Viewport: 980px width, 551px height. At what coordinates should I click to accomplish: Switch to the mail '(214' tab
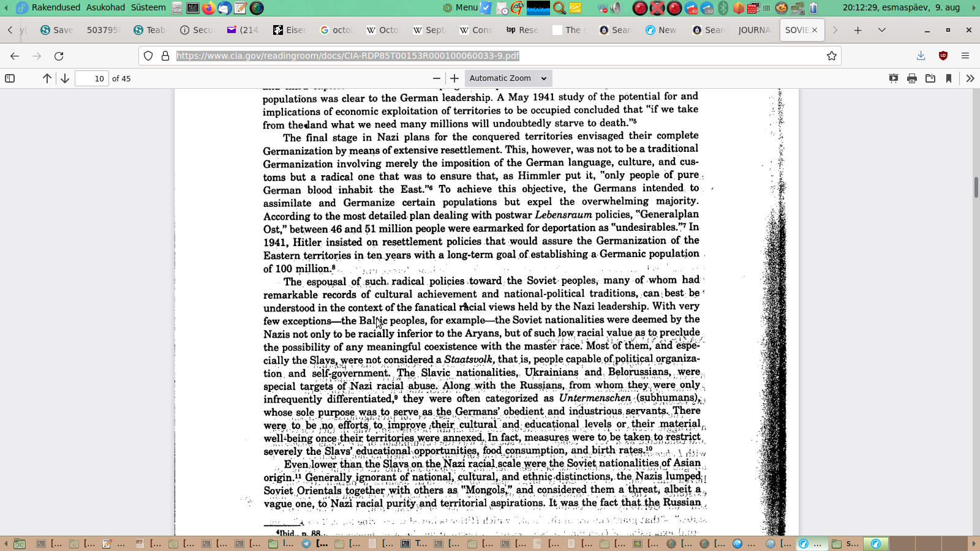pos(243,30)
